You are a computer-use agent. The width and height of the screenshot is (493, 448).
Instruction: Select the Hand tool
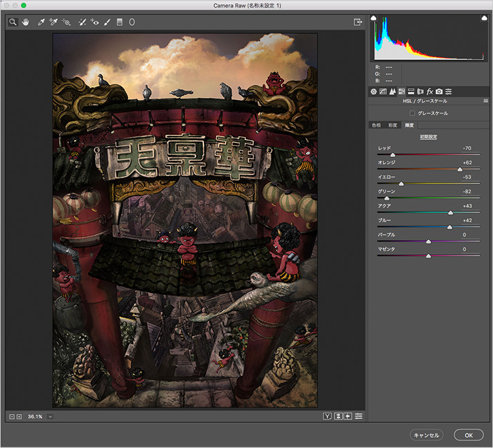tap(25, 22)
